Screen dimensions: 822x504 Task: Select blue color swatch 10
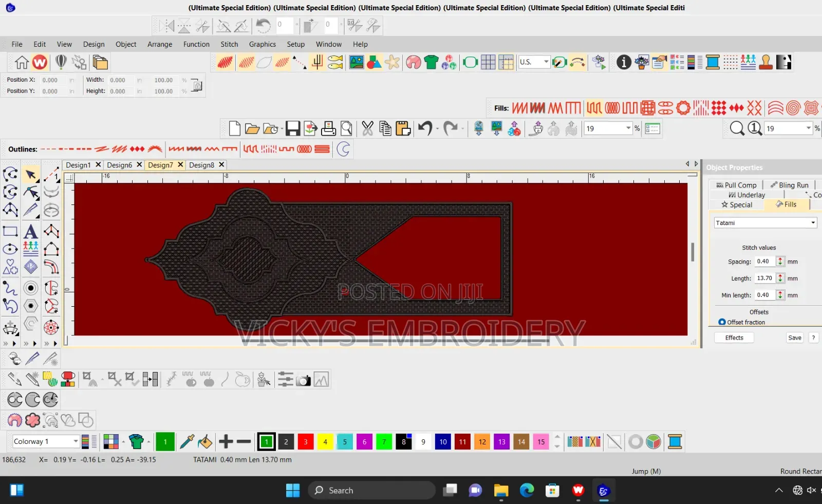point(443,441)
